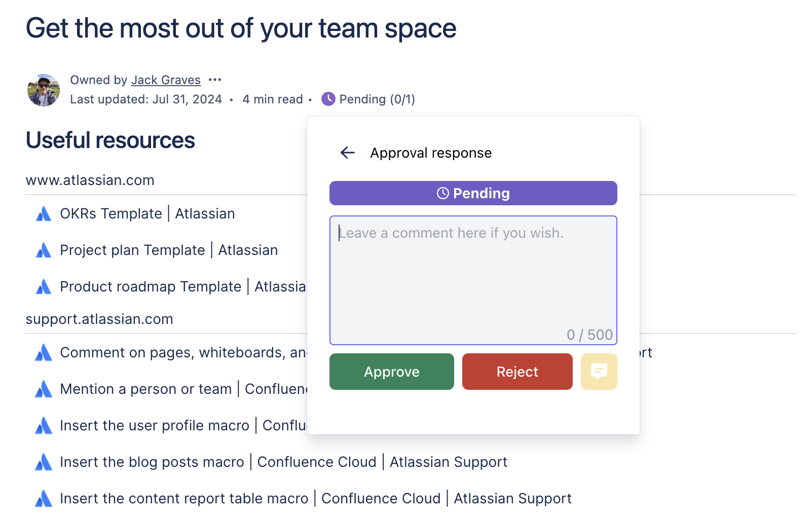
Task: Click the Atlassian icon beside content report table link
Action: [x=44, y=498]
